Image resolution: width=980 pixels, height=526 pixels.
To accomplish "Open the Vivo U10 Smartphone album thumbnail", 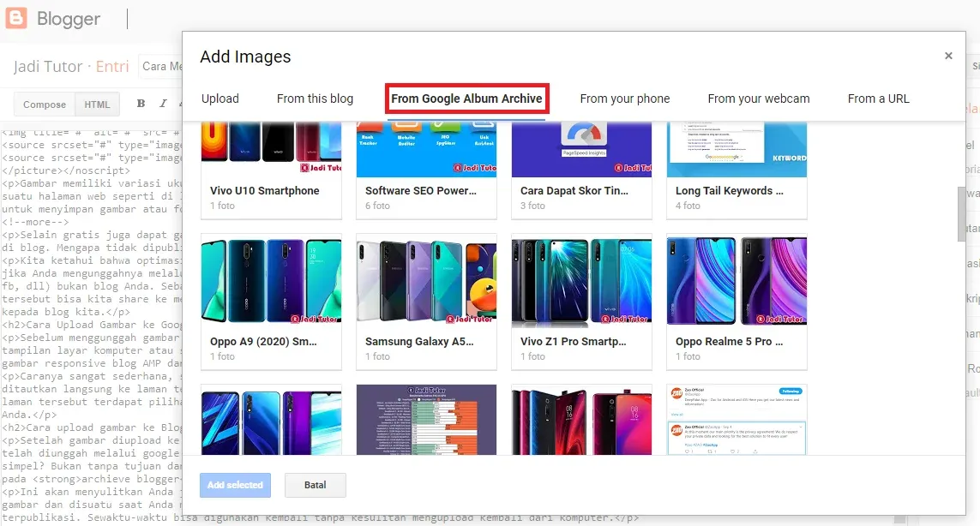I will click(x=271, y=149).
